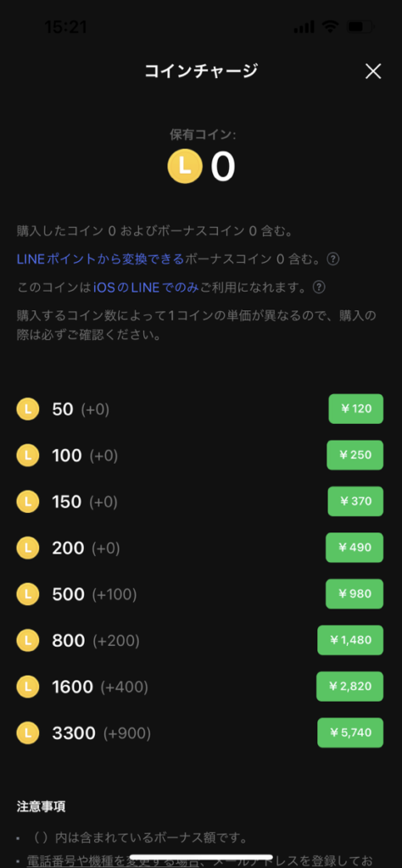The width and height of the screenshot is (402, 868).
Task: Buy 100 coins for ¥250
Action: coord(355,455)
